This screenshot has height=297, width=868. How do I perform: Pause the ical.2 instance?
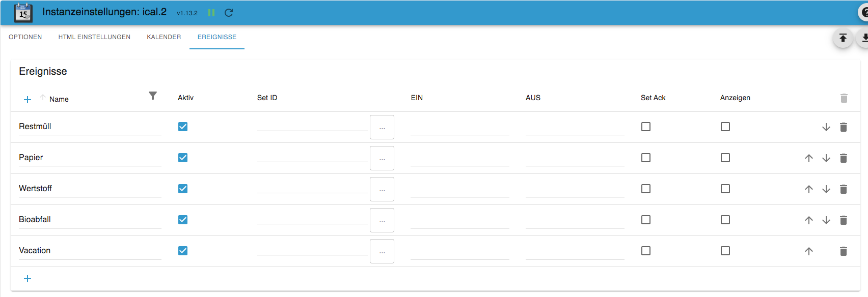[x=211, y=13]
